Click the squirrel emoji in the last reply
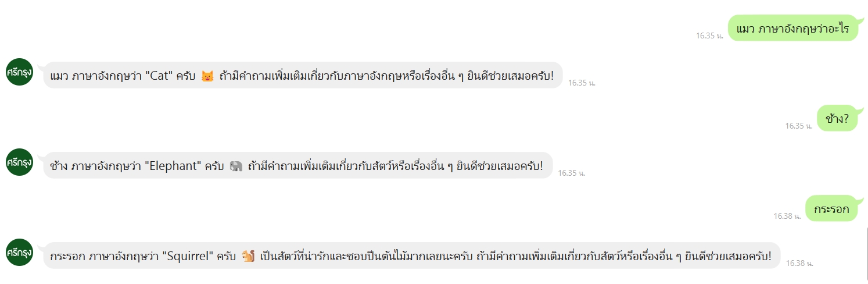Image resolution: width=868 pixels, height=284 pixels. (x=249, y=256)
